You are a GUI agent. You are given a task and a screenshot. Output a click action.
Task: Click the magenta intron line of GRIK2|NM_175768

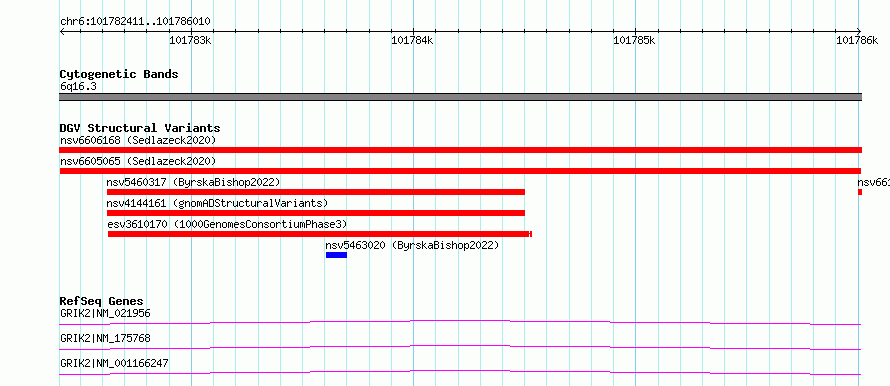point(460,347)
